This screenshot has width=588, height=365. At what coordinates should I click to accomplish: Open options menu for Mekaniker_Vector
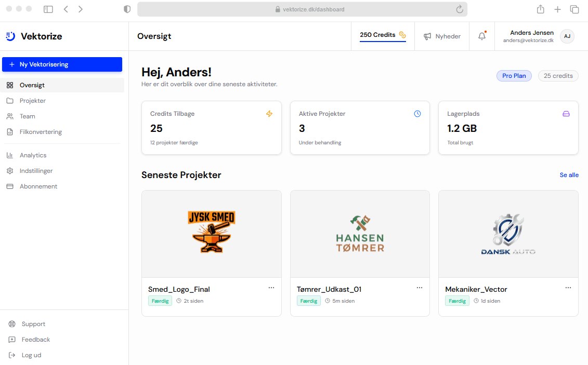568,287
